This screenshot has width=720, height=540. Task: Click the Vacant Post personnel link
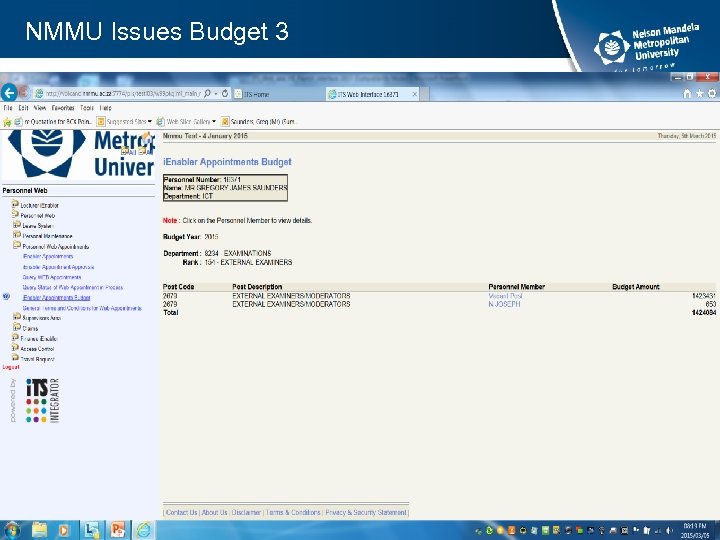(506, 296)
